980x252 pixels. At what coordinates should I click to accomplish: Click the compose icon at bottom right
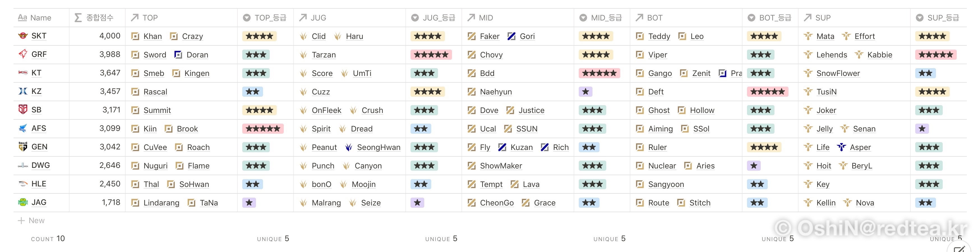click(x=959, y=248)
